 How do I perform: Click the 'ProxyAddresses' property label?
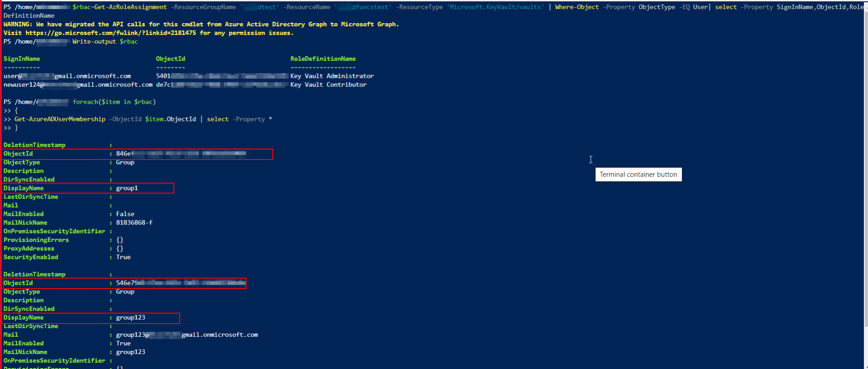(x=29, y=249)
